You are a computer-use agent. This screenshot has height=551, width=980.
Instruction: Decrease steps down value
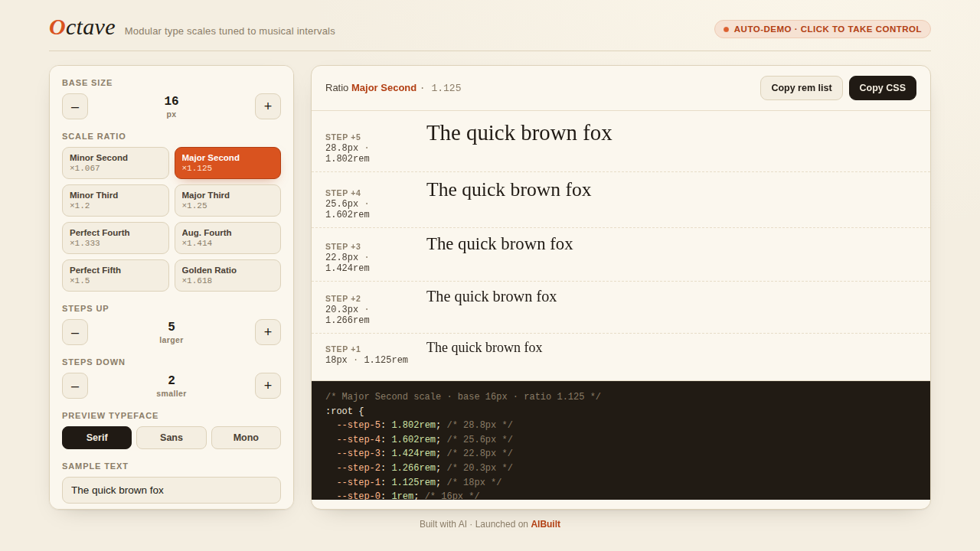tap(75, 386)
